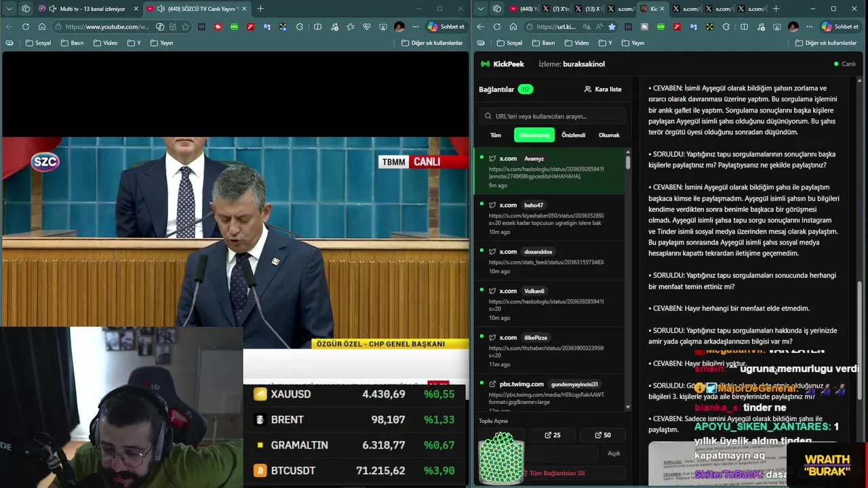The image size is (868, 488).
Task: Open Kara liste blacklist
Action: (x=603, y=89)
